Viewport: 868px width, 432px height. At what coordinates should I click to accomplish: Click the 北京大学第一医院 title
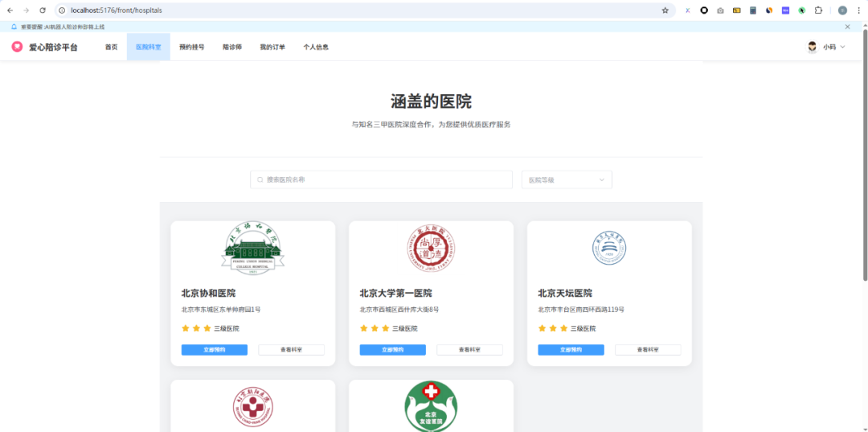395,293
